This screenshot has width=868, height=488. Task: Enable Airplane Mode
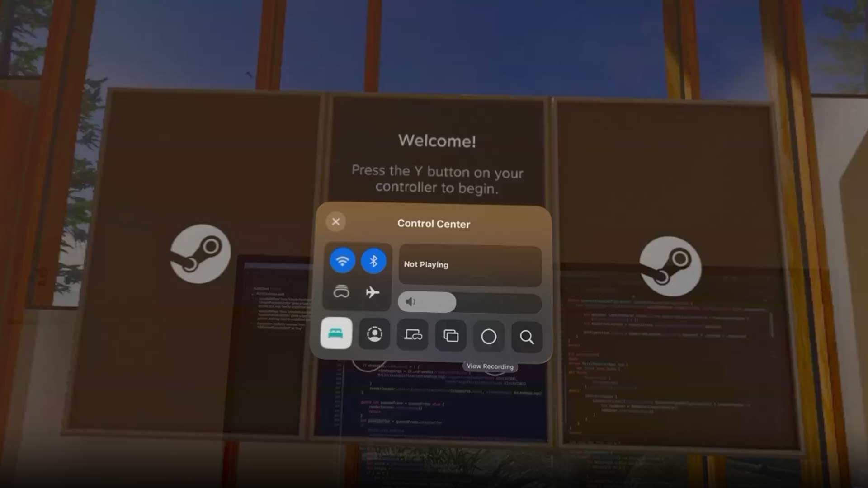[x=372, y=291]
